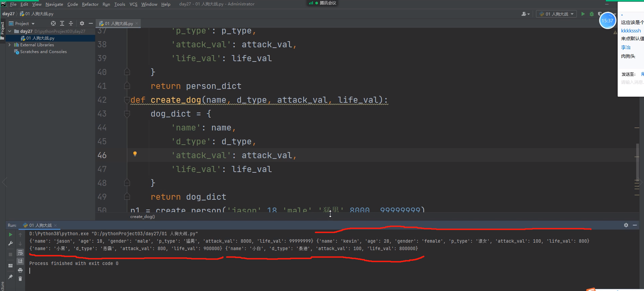
Task: Collapse all in Project panel
Action: 71,23
